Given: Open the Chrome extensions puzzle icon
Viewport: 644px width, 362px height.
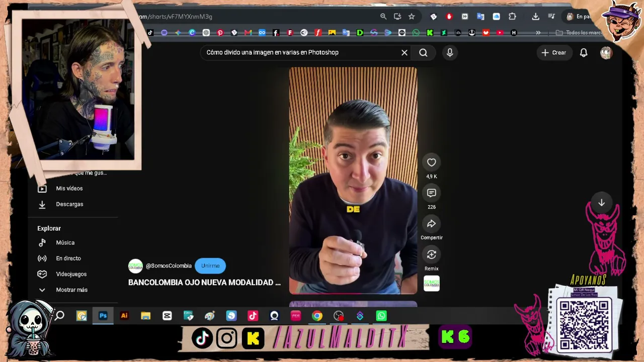Looking at the screenshot, I should pos(512,17).
